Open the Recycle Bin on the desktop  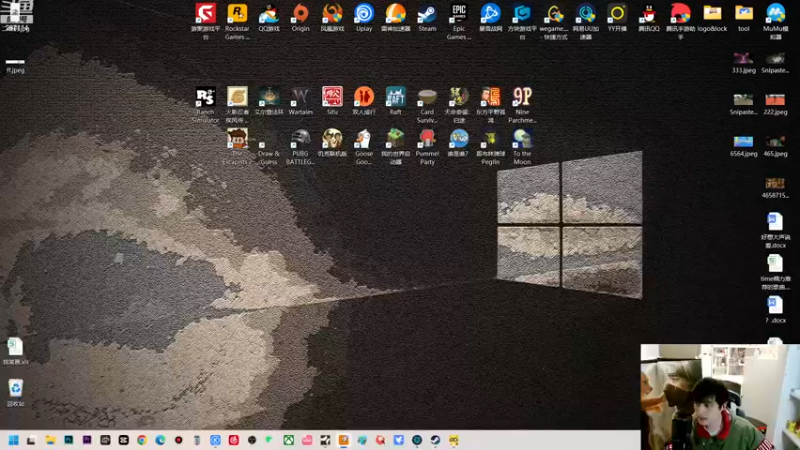click(x=15, y=392)
